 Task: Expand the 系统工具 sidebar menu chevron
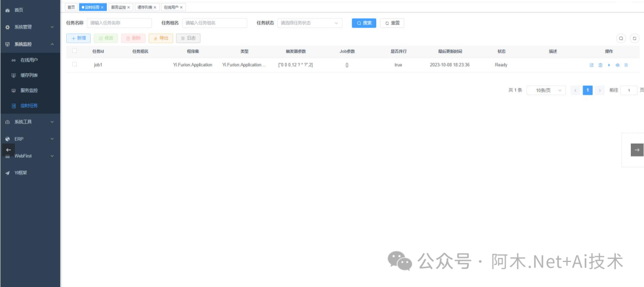(x=52, y=122)
